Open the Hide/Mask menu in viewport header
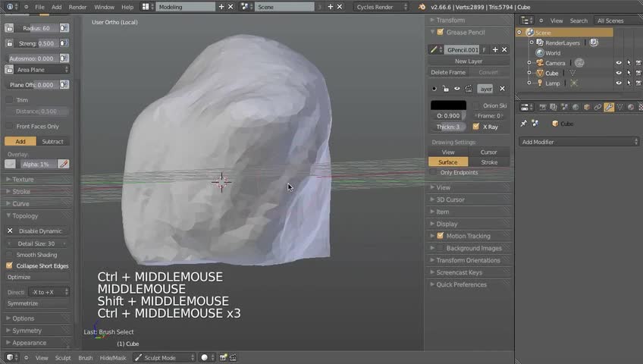This screenshot has height=364, width=643. pos(111,358)
